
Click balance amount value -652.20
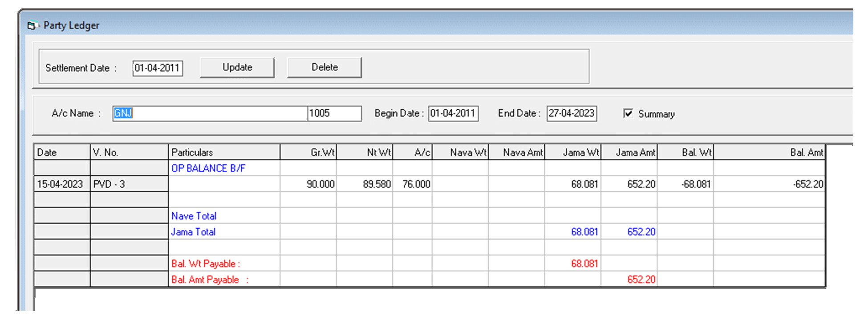point(808,184)
